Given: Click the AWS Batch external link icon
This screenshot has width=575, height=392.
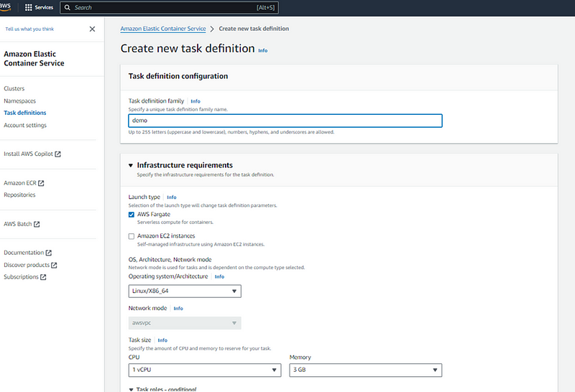Looking at the screenshot, I should point(37,224).
